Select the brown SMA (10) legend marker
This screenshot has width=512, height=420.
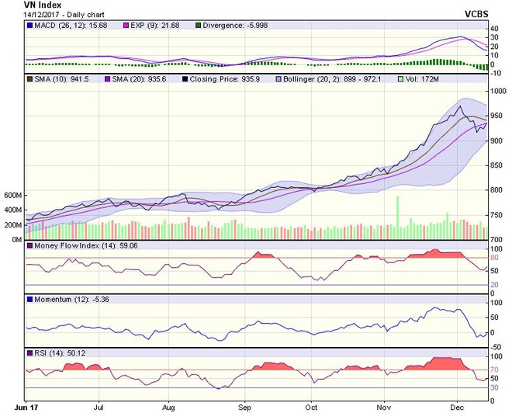pos(30,78)
